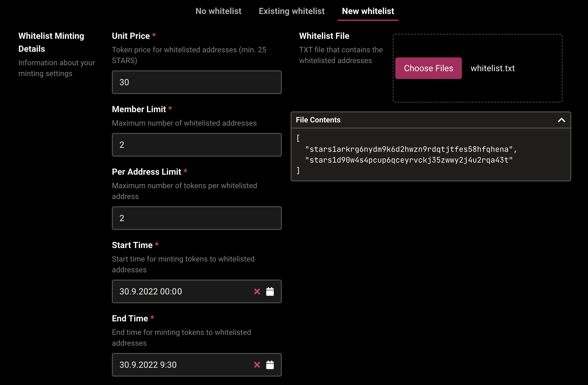This screenshot has height=385, width=588.
Task: Open the End Time calendar picker
Action: point(270,365)
